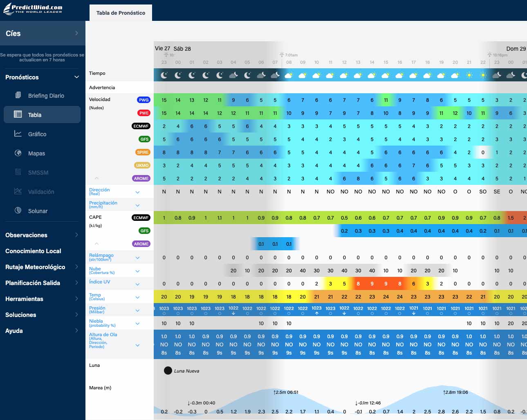This screenshot has width=527, height=420.
Task: Open Briefing Diario document icon
Action: point(18,95)
